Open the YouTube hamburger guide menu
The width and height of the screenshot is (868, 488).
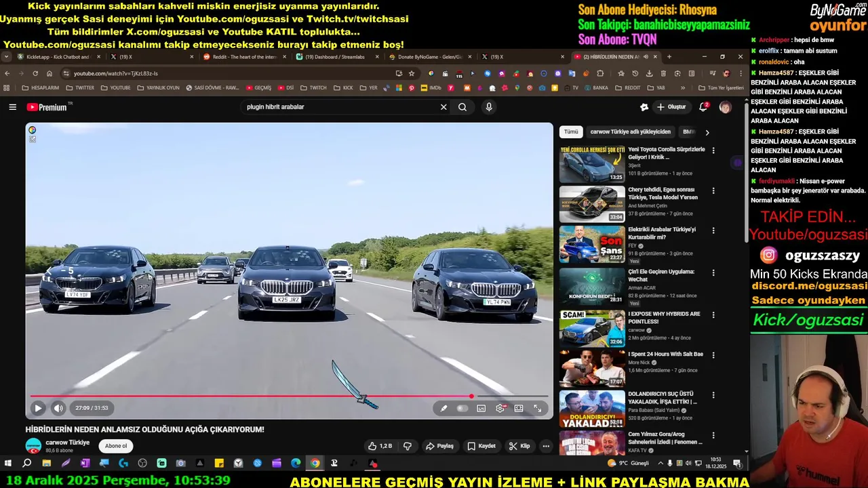pyautogui.click(x=12, y=107)
